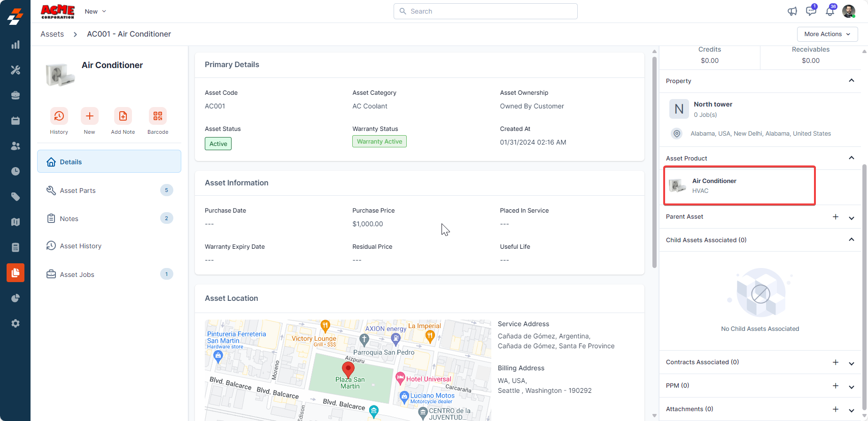Open the New dropdown in header
The height and width of the screenshot is (421, 868).
point(95,11)
